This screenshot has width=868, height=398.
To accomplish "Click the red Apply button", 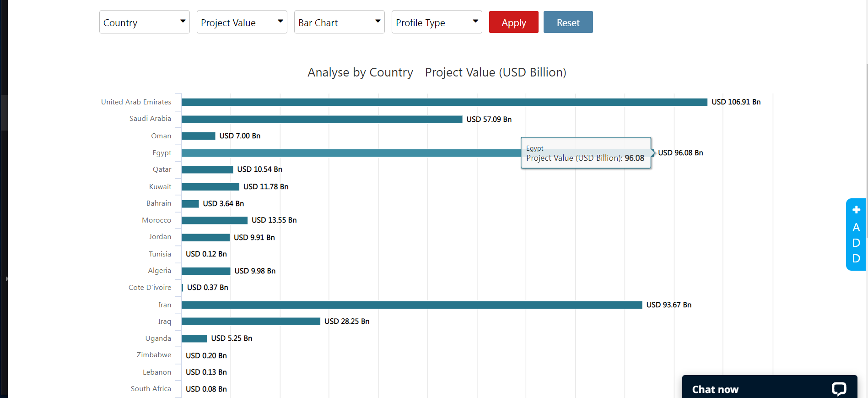I will point(513,22).
